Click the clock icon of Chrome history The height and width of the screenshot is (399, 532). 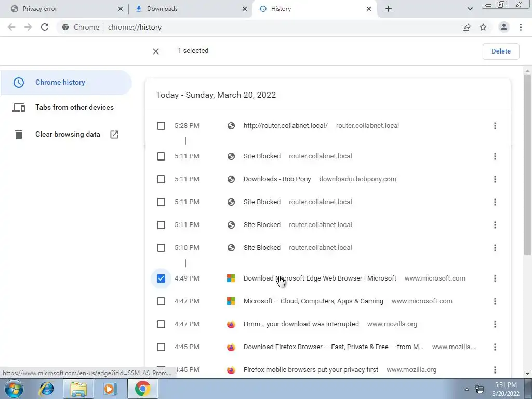(x=19, y=83)
